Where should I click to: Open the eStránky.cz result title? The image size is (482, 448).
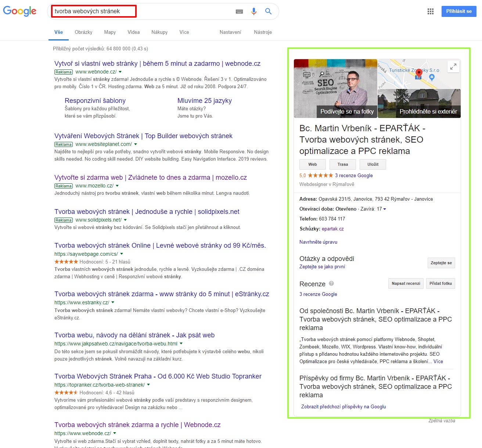pyautogui.click(x=162, y=294)
